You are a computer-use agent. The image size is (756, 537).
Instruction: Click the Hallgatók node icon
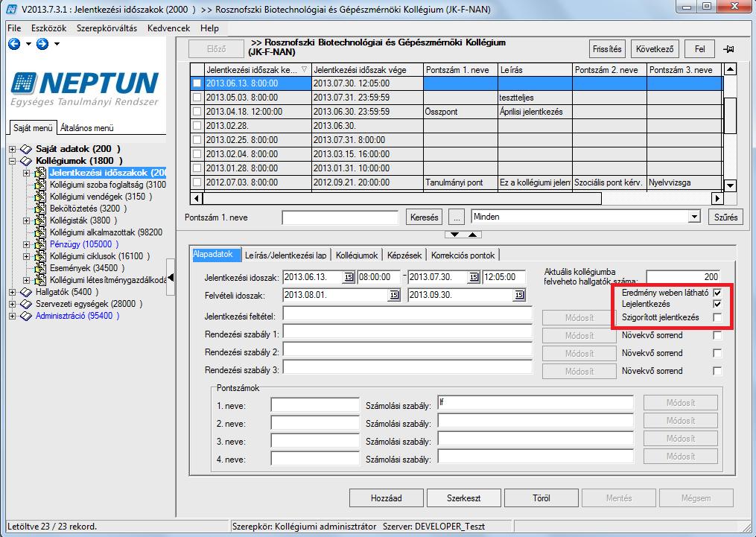(26, 292)
